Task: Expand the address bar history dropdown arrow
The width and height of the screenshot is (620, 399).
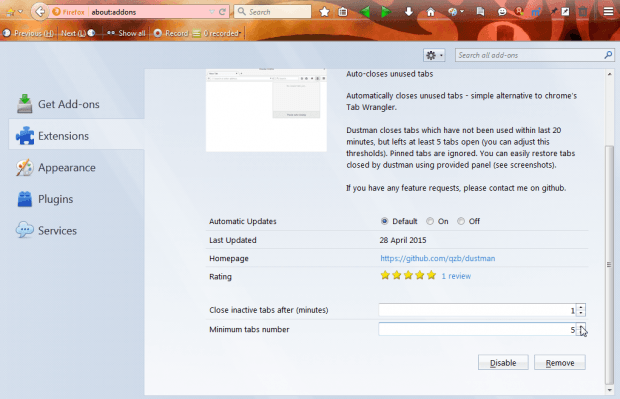Action: coord(212,12)
